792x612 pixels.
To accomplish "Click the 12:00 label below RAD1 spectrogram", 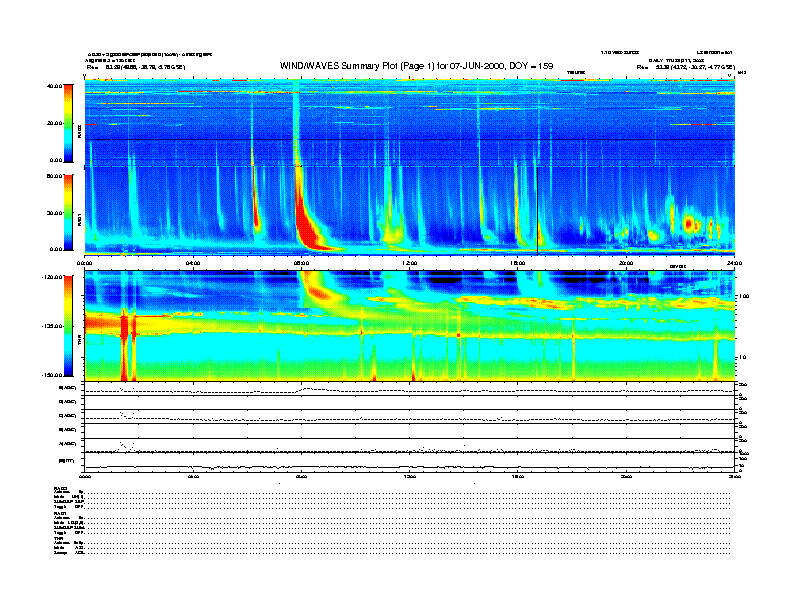I will click(409, 263).
